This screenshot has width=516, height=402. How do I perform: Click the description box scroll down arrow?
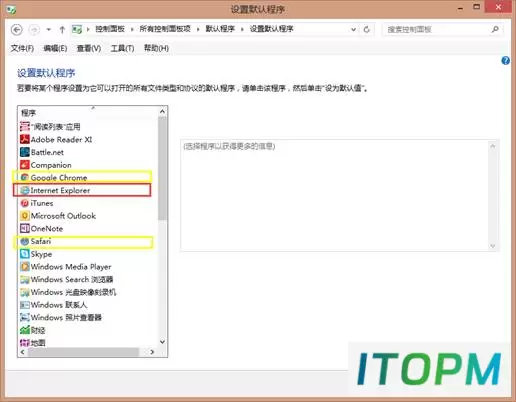[x=493, y=246]
